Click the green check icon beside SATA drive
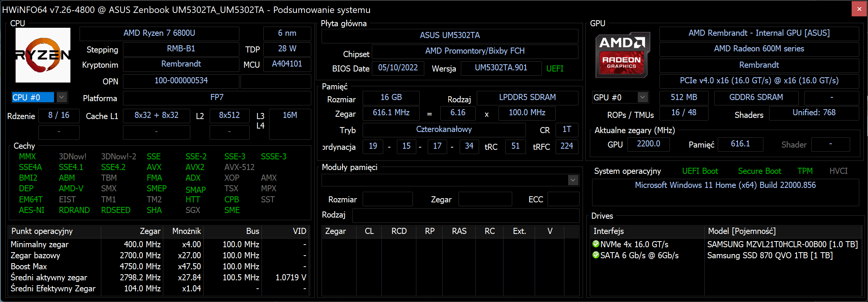The height and width of the screenshot is (302, 868). point(596,255)
